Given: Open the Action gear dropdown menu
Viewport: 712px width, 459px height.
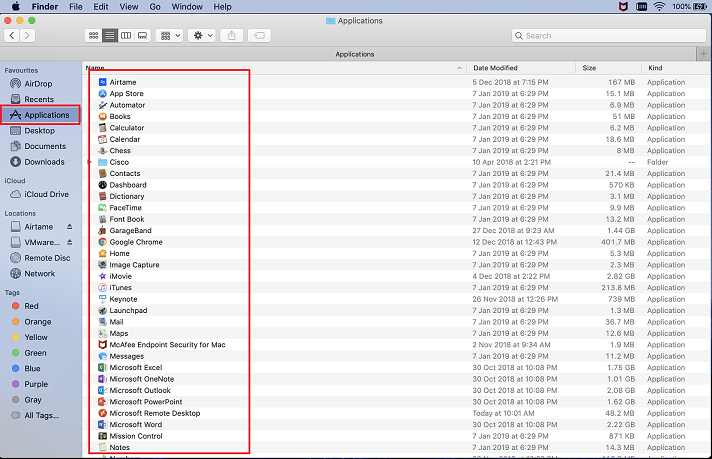Looking at the screenshot, I should (x=202, y=35).
